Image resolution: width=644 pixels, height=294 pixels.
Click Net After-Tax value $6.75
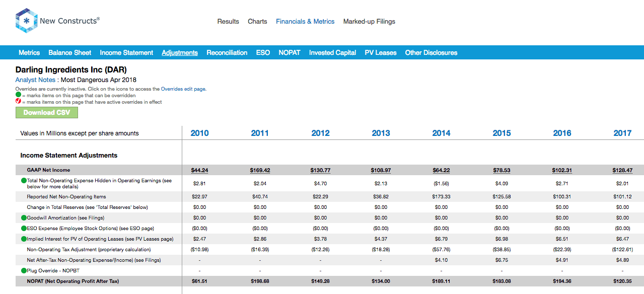click(x=502, y=260)
